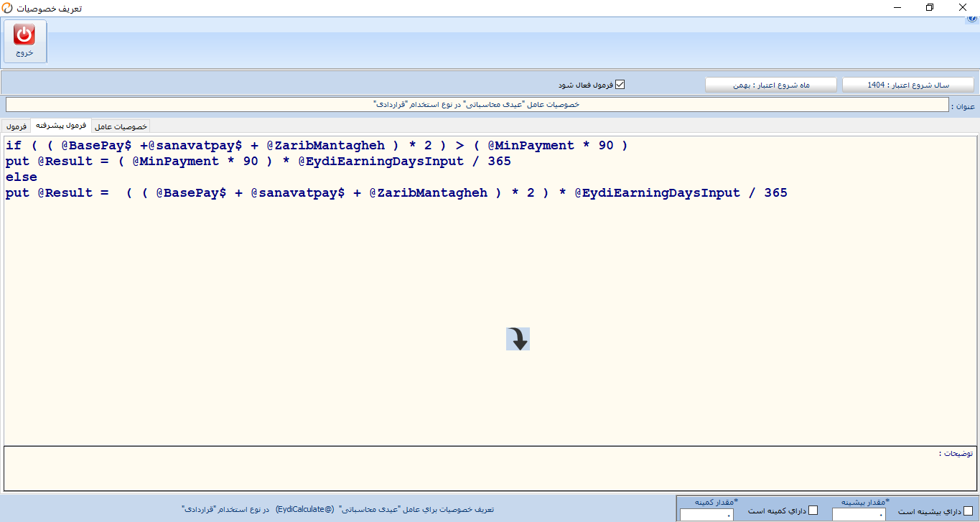Open the 'ماه شروع اعتبار : بهمن' selector

pyautogui.click(x=771, y=85)
